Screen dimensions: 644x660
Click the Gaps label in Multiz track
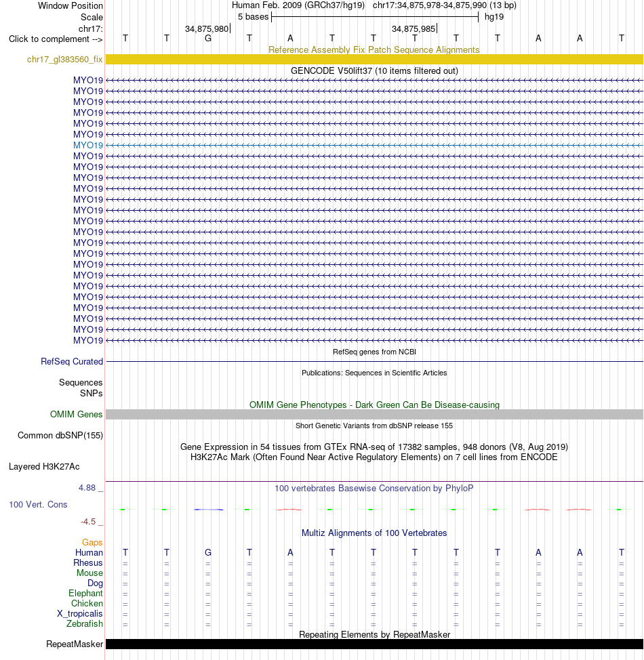coord(92,543)
